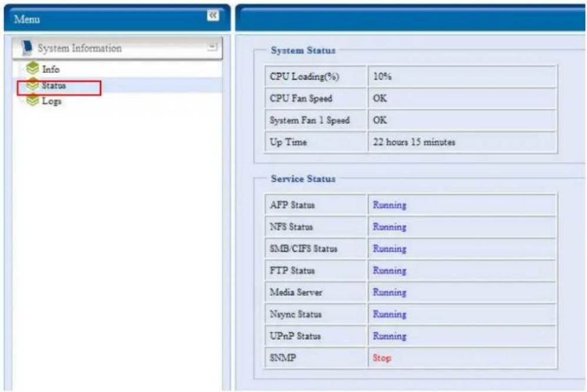The height and width of the screenshot is (392, 587).
Task: Click the Nsync Status Running link
Action: (x=389, y=314)
